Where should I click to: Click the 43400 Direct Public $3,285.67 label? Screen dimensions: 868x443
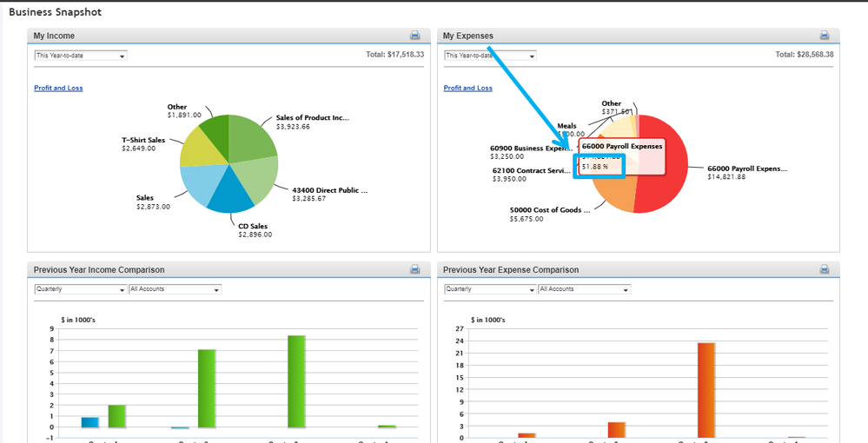click(330, 195)
